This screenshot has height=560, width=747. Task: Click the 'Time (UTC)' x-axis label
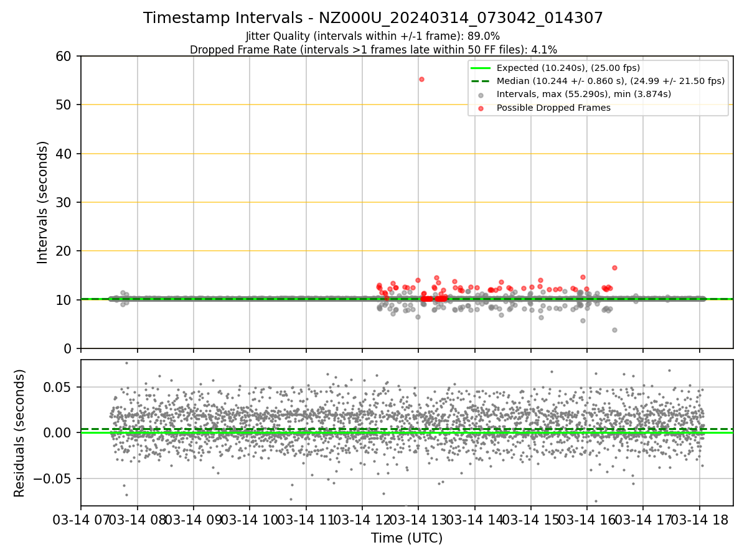[x=406, y=538]
